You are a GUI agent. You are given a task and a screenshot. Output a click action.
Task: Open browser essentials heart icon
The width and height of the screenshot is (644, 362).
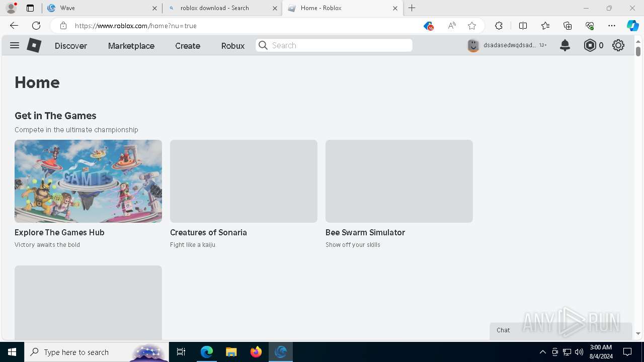point(590,26)
